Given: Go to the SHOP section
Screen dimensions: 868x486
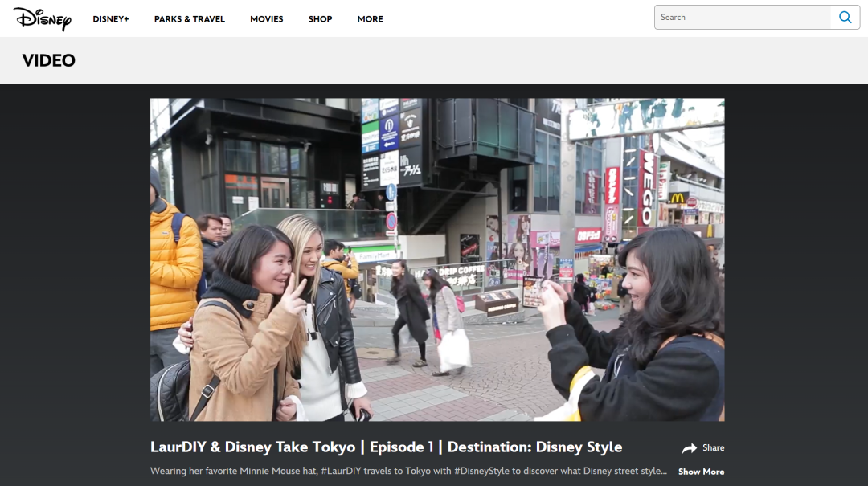Looking at the screenshot, I should (320, 19).
